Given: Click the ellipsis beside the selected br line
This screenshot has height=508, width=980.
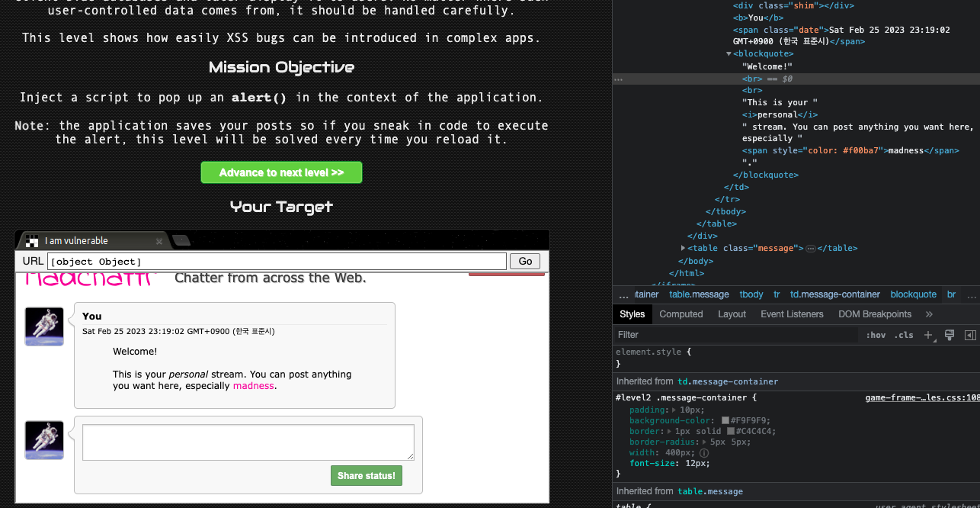Looking at the screenshot, I should [x=619, y=79].
